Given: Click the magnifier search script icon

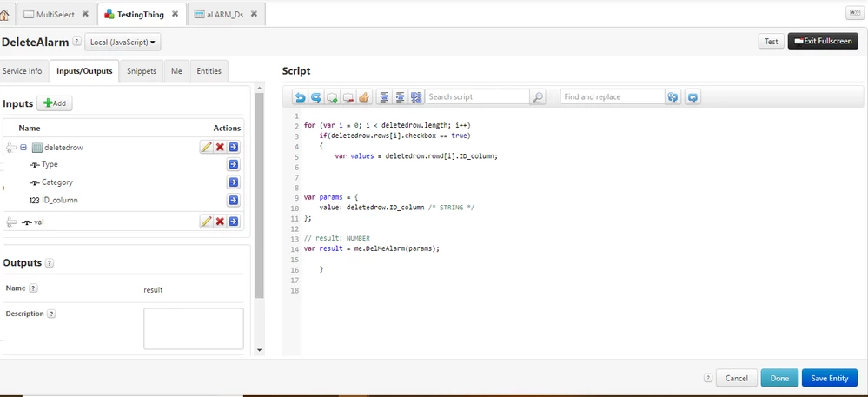Looking at the screenshot, I should click(538, 97).
